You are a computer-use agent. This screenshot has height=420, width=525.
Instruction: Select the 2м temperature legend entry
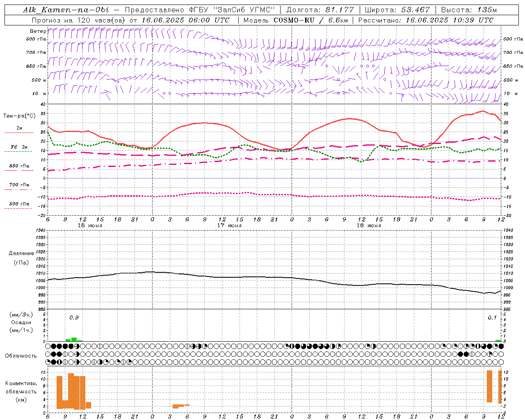19,128
